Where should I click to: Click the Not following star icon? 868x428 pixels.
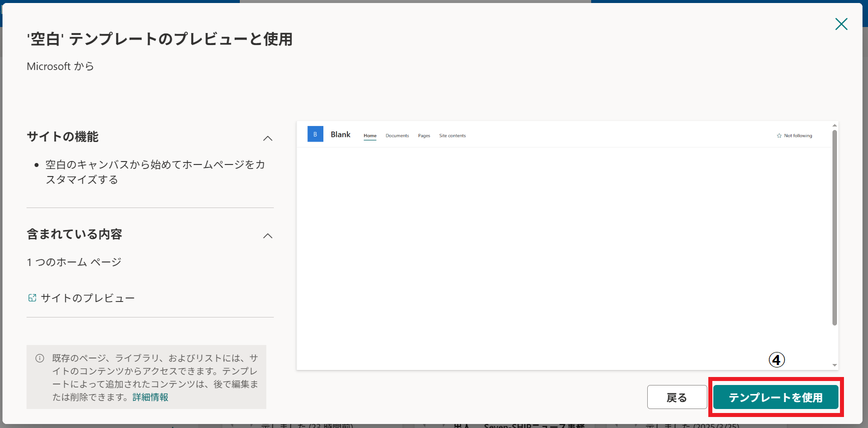[x=779, y=135]
